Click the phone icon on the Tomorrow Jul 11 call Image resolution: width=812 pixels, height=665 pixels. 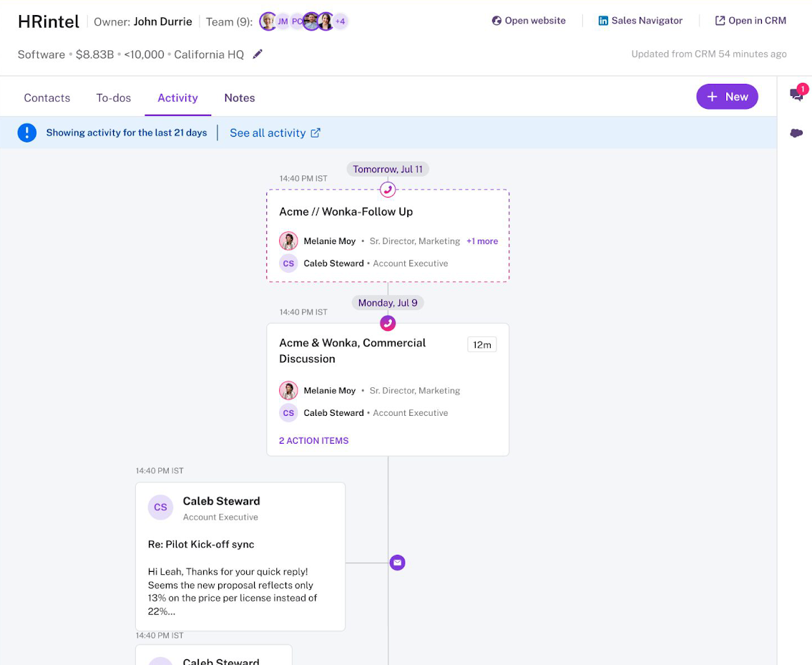(x=388, y=190)
